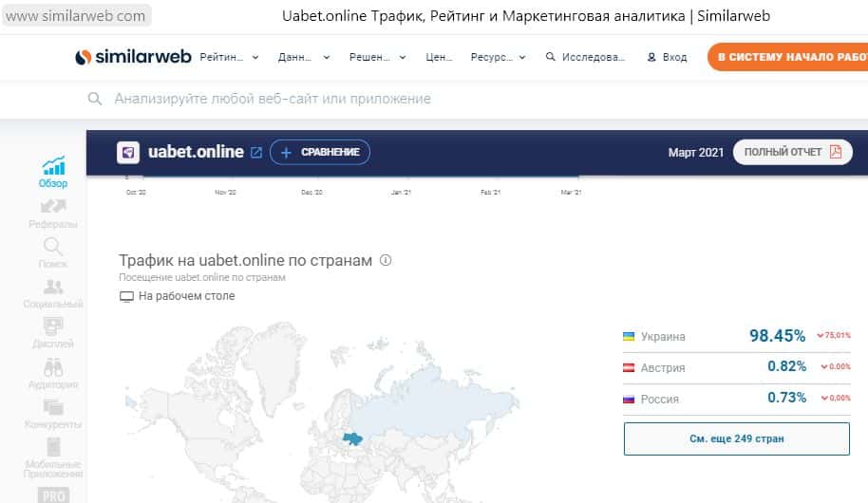
Task: Click the Mar '21 axis label
Action: pos(572,193)
